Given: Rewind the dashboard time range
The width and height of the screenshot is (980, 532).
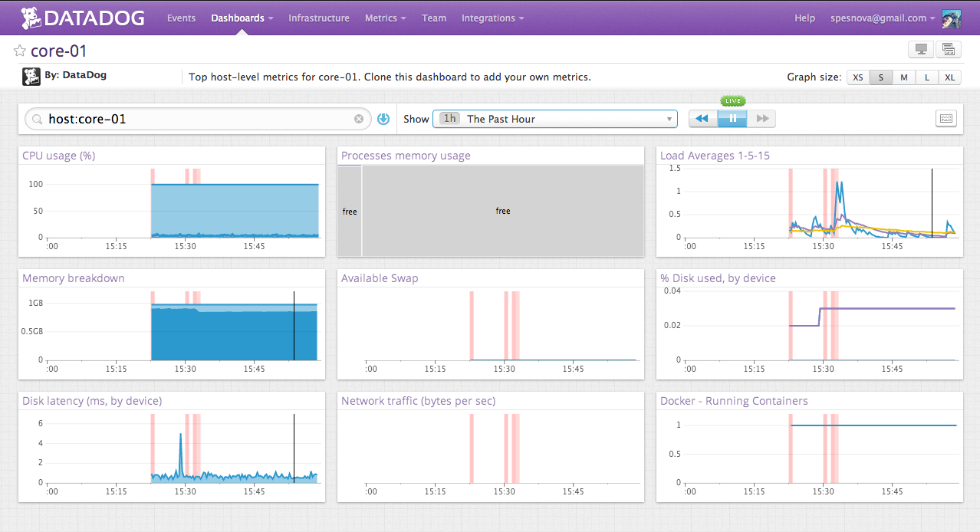Looking at the screenshot, I should 702,118.
